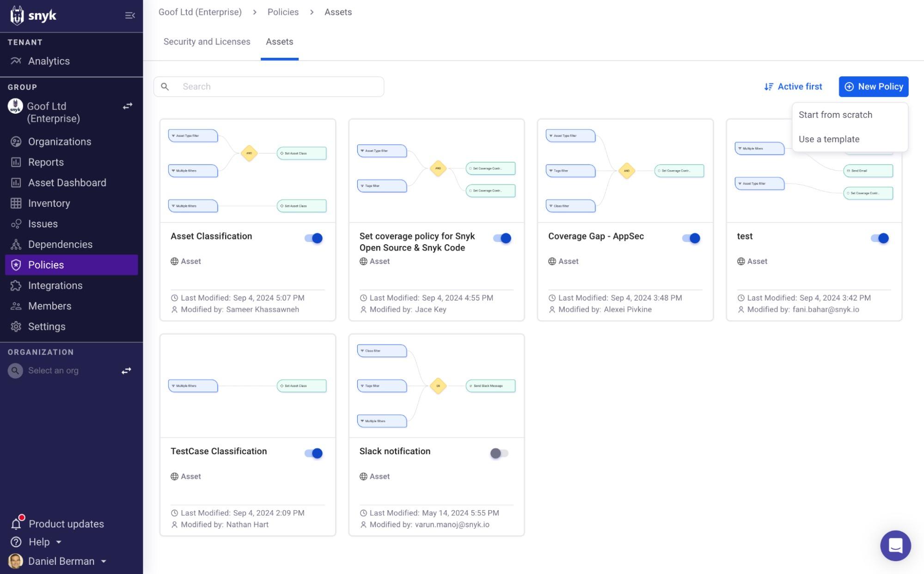The image size is (924, 574).
Task: Open Asset Dashboard
Action: tap(67, 183)
